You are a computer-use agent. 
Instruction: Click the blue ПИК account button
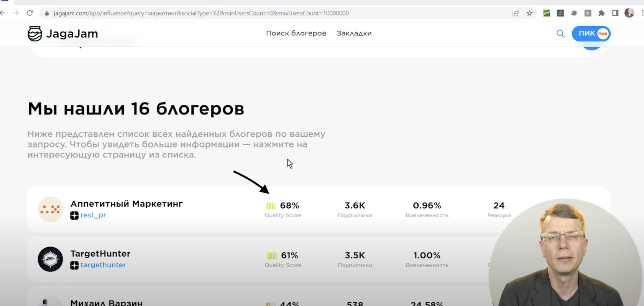click(x=591, y=34)
